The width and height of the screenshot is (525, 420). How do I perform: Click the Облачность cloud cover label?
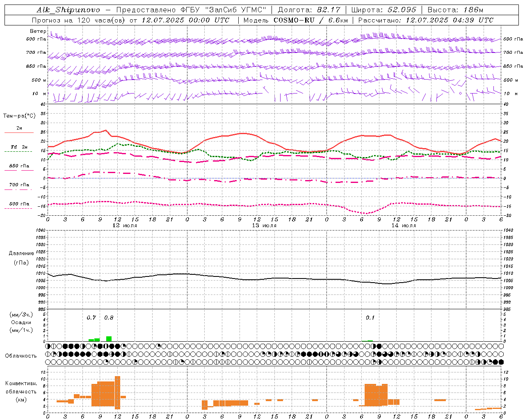21,356
